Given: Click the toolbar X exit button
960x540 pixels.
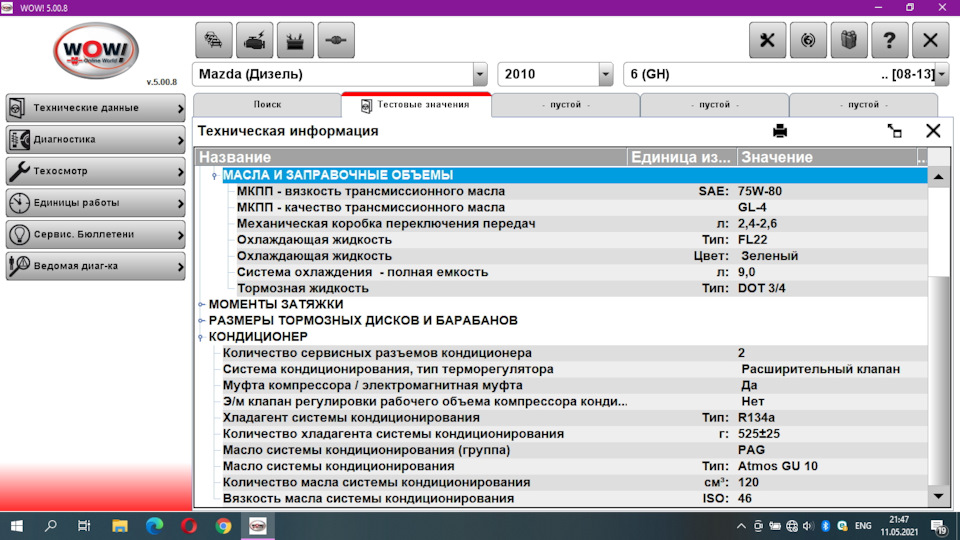Looking at the screenshot, I should (931, 40).
